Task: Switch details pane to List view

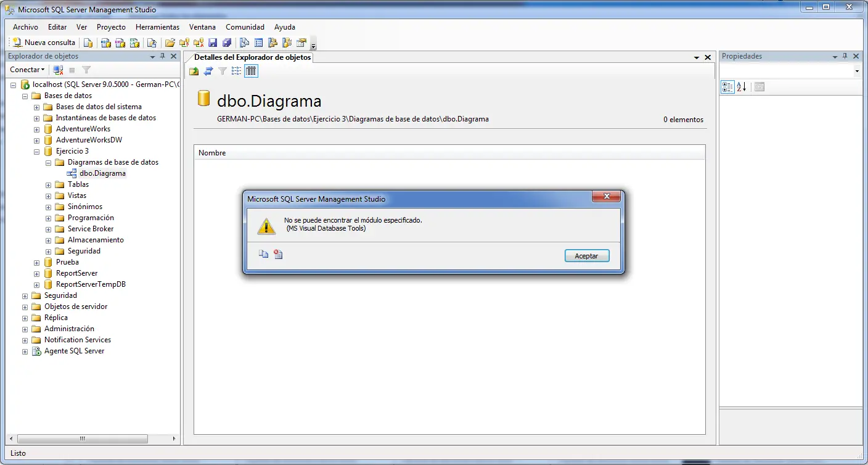Action: coord(237,71)
